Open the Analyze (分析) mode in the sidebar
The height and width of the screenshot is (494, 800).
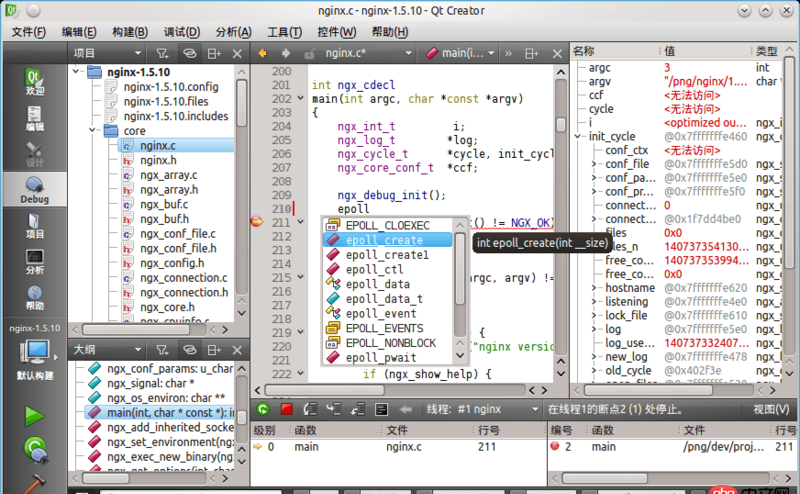click(34, 261)
